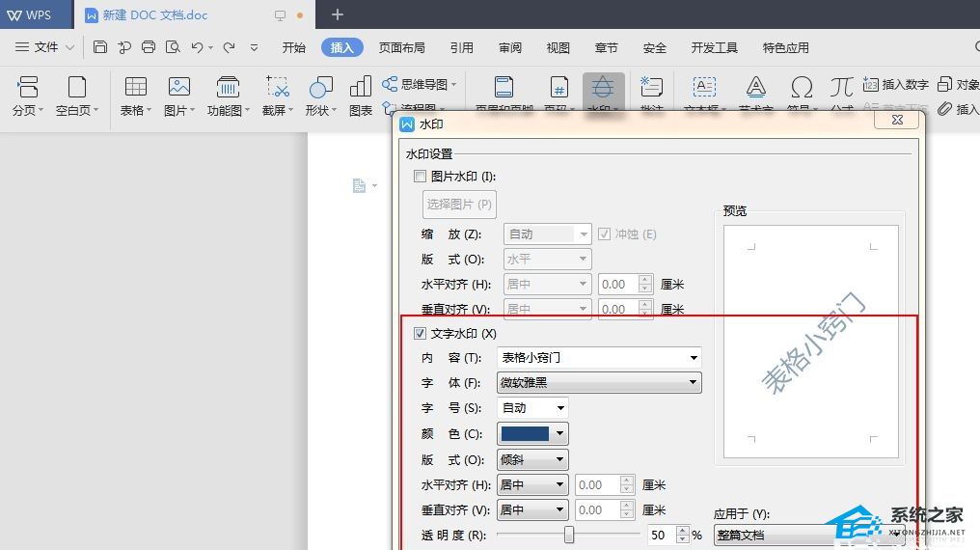Click the small document icon on page margin
Image resolution: width=980 pixels, height=550 pixels.
pos(359,185)
